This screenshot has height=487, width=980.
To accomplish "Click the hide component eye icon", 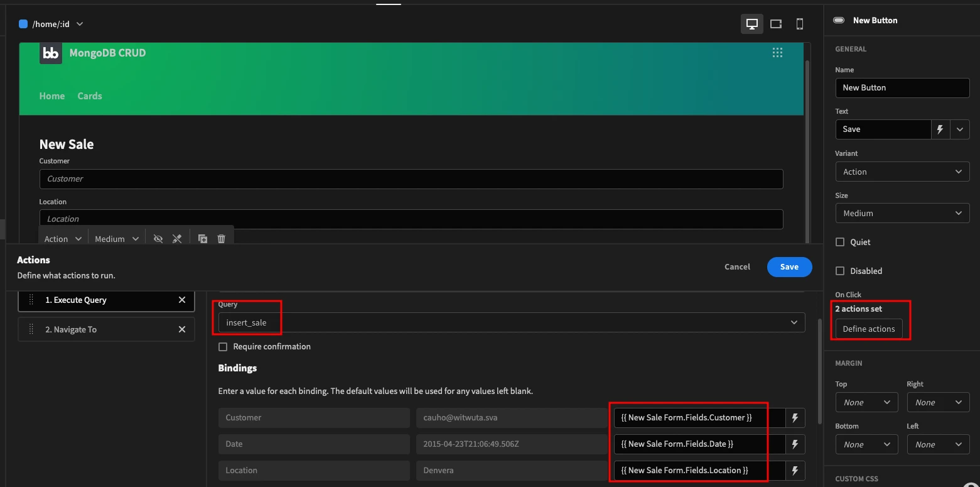I will 158,239.
